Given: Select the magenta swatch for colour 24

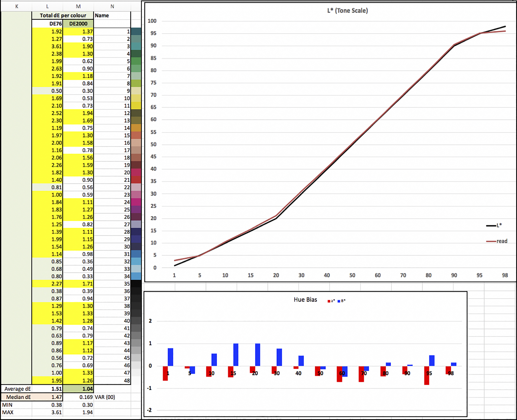Looking at the screenshot, I should tap(136, 202).
